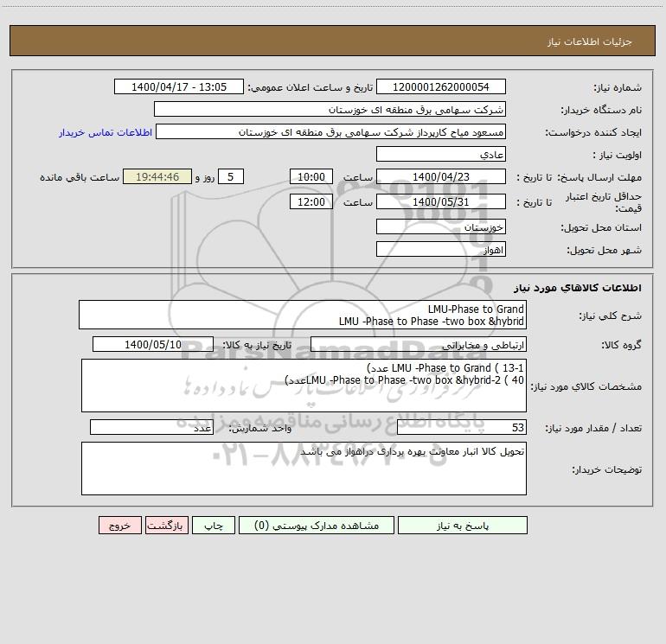The width and height of the screenshot is (666, 644).
Task: Click the شهر محل تحویل field اهواز
Action: [441, 249]
